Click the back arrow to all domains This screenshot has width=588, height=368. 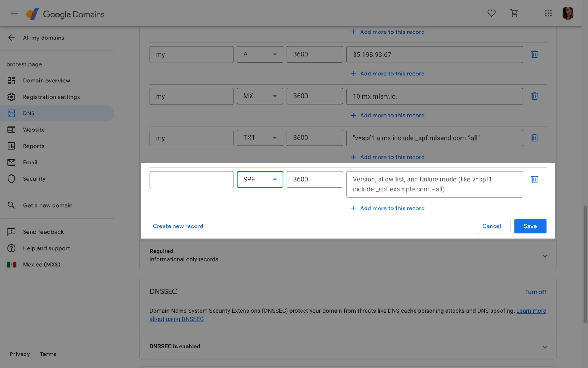pyautogui.click(x=11, y=38)
